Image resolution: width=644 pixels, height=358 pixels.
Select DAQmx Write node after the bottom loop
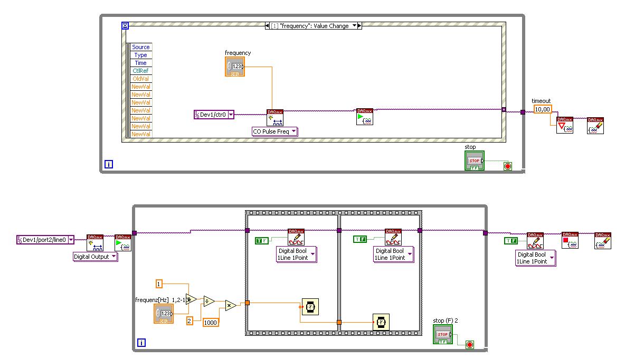[x=535, y=240]
